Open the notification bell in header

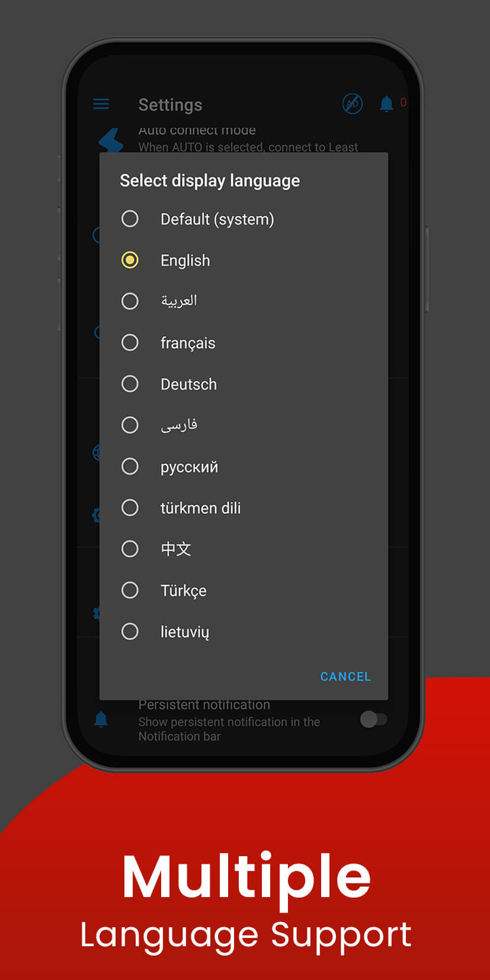386,104
